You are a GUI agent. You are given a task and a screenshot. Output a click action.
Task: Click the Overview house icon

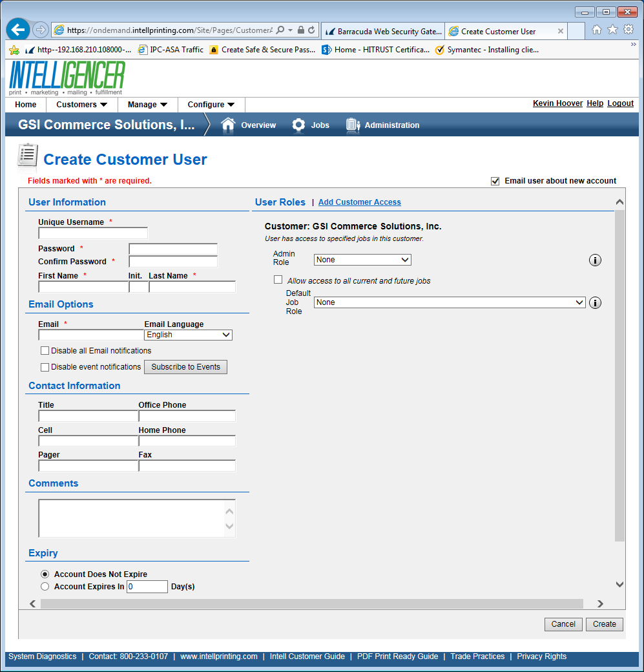(x=228, y=125)
